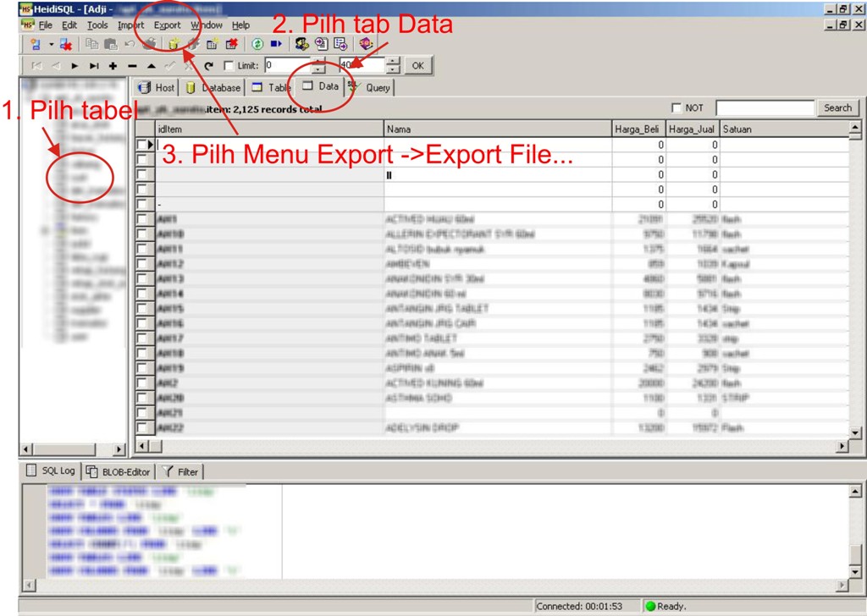Click the Search button
Screen dimensions: 867x616
point(837,107)
